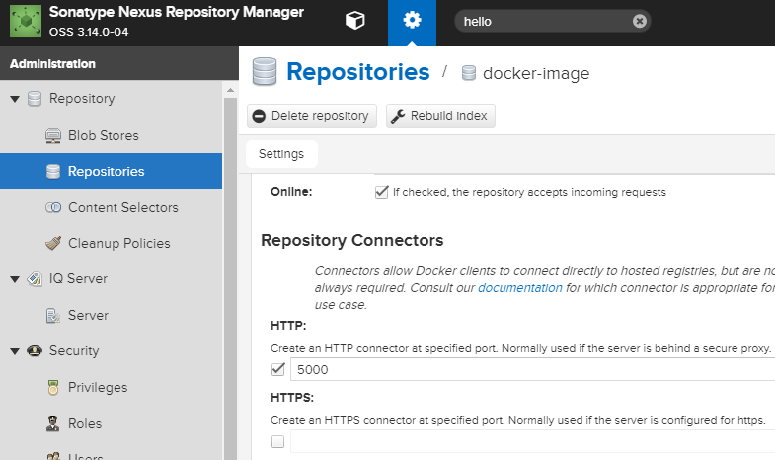This screenshot has height=460, width=775.
Task: Select Security tree node label
Action: (x=74, y=351)
